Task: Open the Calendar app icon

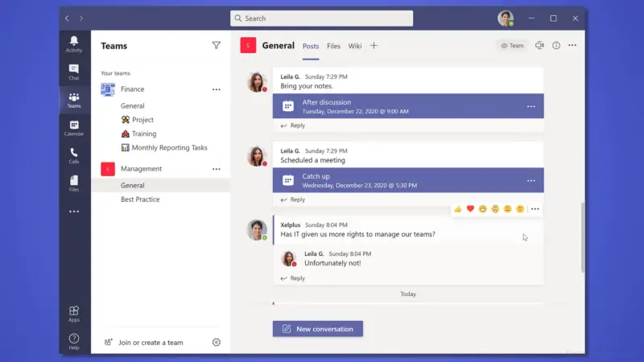Action: point(74,128)
